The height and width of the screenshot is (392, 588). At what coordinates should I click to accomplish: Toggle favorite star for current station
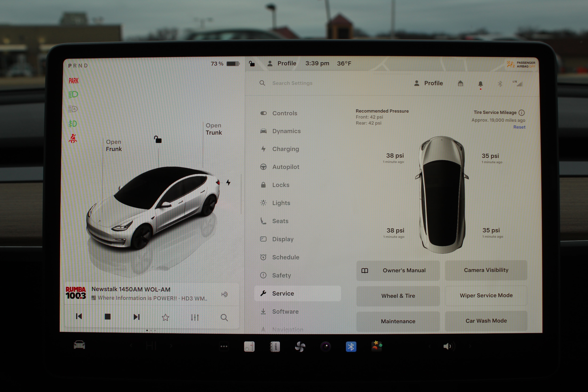coord(165,317)
